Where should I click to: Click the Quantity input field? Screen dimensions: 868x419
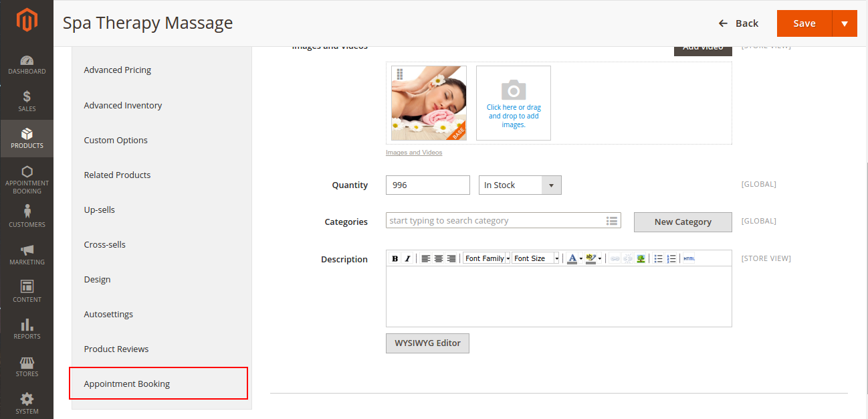pyautogui.click(x=427, y=185)
